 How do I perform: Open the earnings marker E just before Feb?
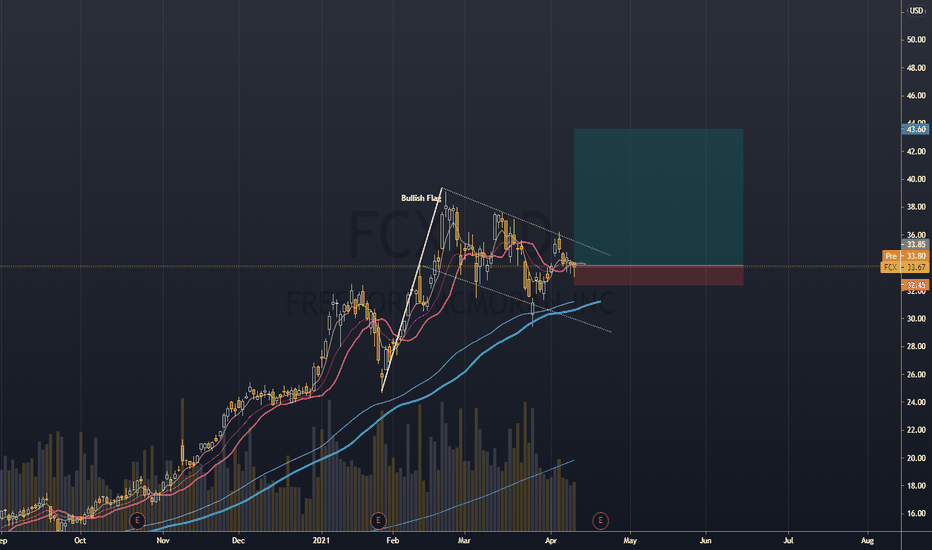point(378,521)
